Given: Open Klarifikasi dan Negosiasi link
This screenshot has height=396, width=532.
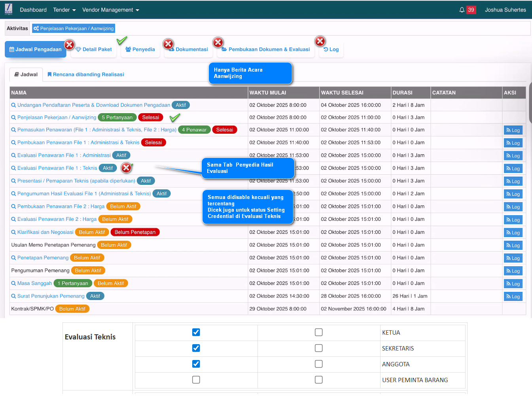Looking at the screenshot, I should tap(45, 232).
